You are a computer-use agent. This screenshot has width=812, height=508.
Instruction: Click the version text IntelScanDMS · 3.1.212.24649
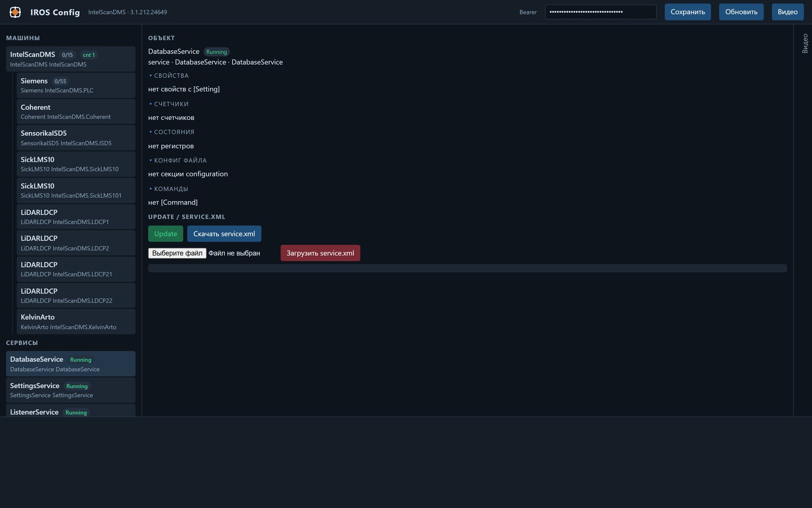(x=127, y=12)
